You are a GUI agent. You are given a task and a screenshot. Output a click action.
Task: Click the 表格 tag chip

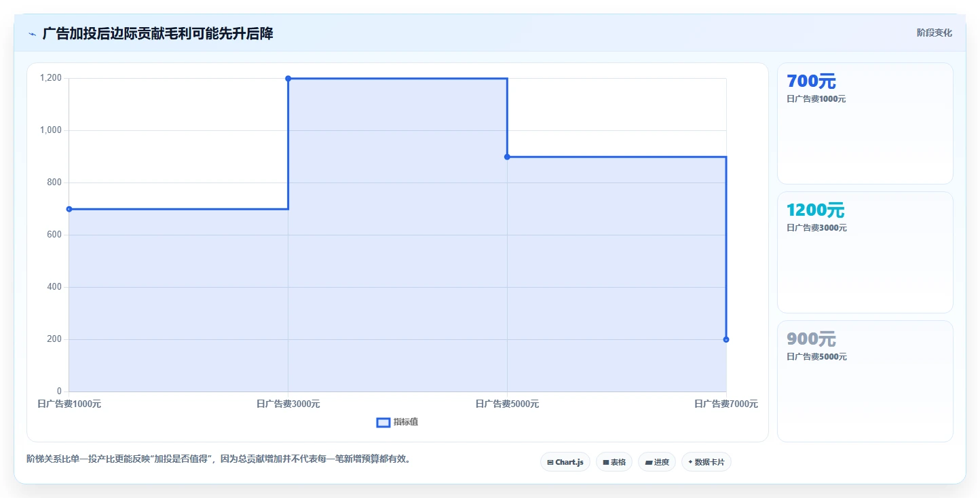[x=614, y=462]
